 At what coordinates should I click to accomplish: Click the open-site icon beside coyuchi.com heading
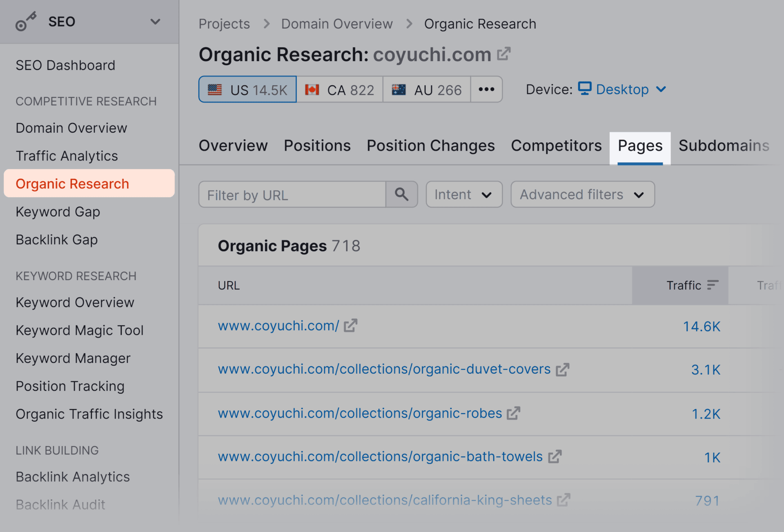pos(505,53)
